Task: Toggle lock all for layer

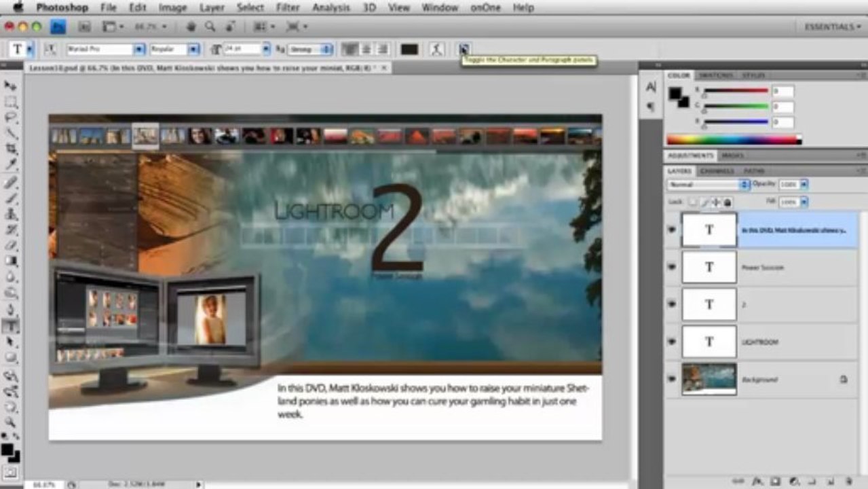Action: pos(728,202)
